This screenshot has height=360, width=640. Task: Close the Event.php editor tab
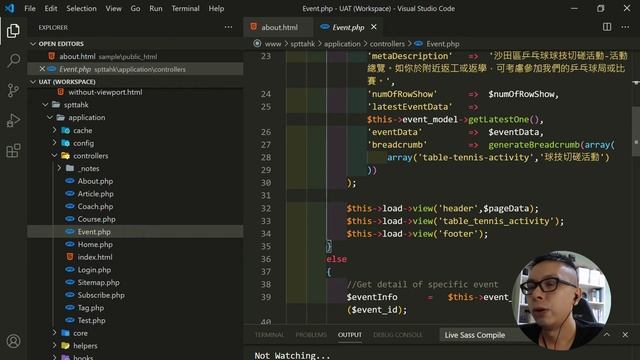tap(373, 27)
